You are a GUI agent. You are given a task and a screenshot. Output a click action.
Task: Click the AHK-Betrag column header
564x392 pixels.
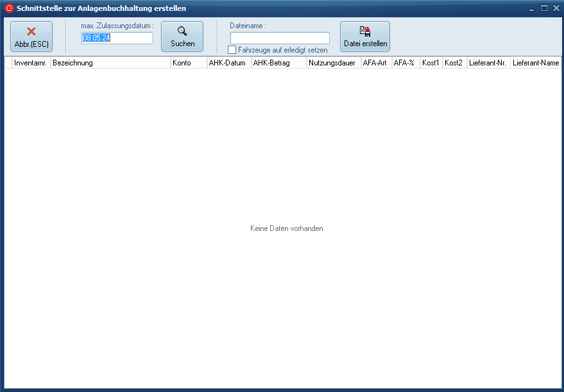pos(278,63)
